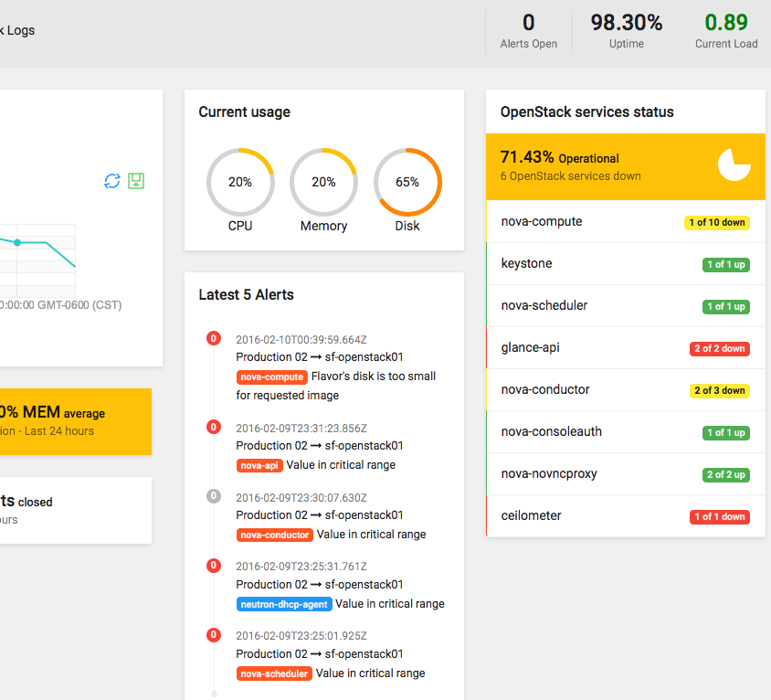Click the Disk 65% usage gauge
Image resolution: width=771 pixels, height=700 pixels.
(x=407, y=182)
